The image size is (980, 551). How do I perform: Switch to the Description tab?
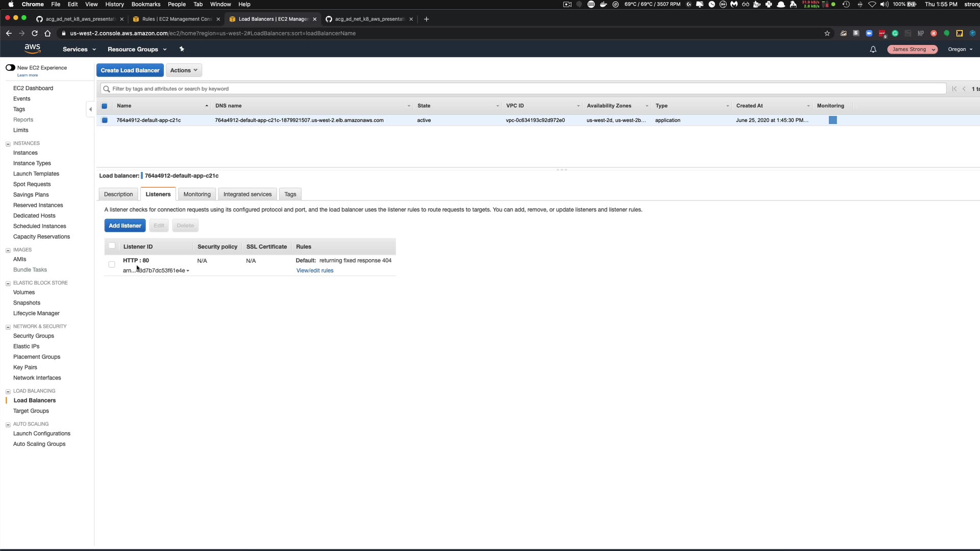click(118, 194)
